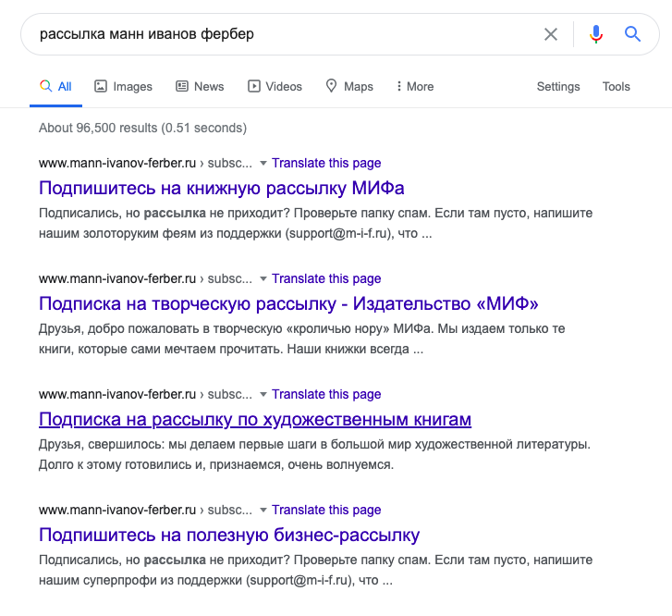Expand dropdown arrow beside first result URL
The image size is (672, 616).
click(x=263, y=164)
